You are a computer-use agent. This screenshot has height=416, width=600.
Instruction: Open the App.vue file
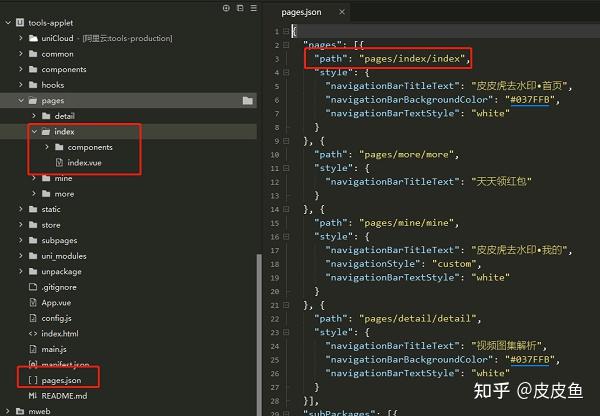coord(56,303)
